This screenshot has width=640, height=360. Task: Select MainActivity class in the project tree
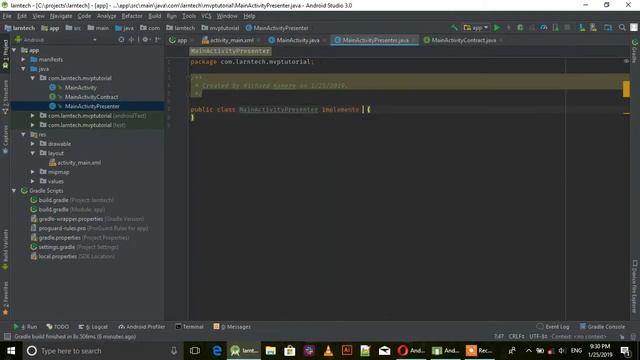[x=80, y=87]
